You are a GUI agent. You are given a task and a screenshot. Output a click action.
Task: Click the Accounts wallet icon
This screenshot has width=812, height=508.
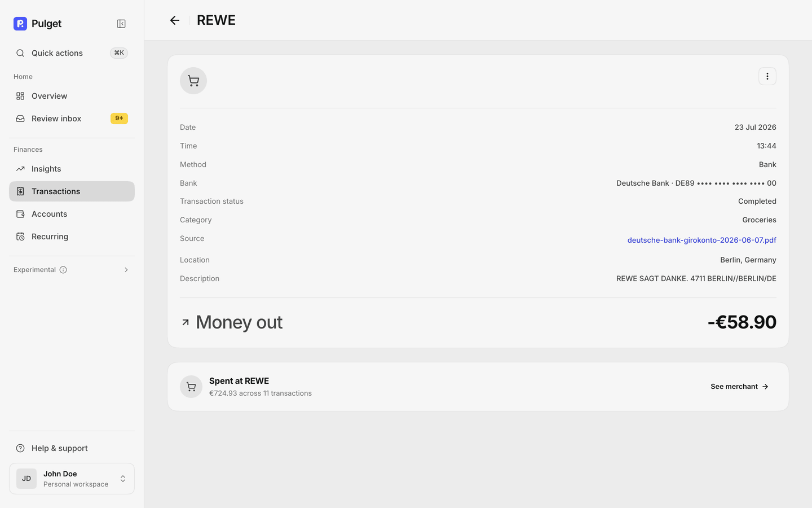pos(20,214)
